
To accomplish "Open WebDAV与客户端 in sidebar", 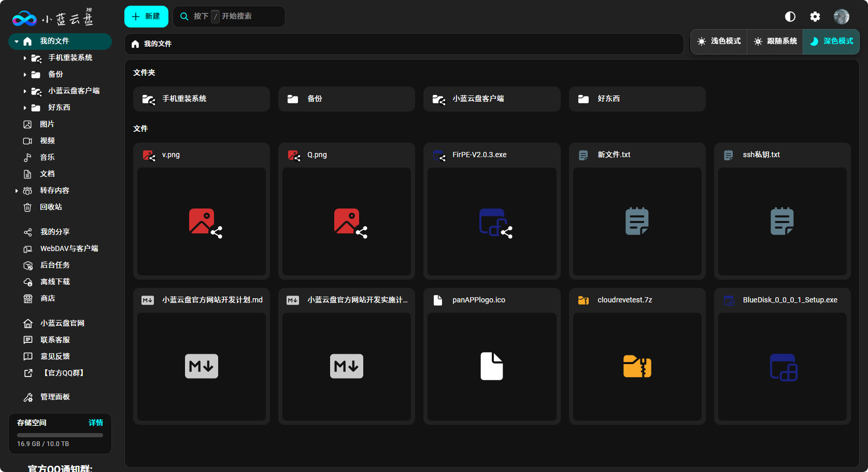I will pos(68,248).
